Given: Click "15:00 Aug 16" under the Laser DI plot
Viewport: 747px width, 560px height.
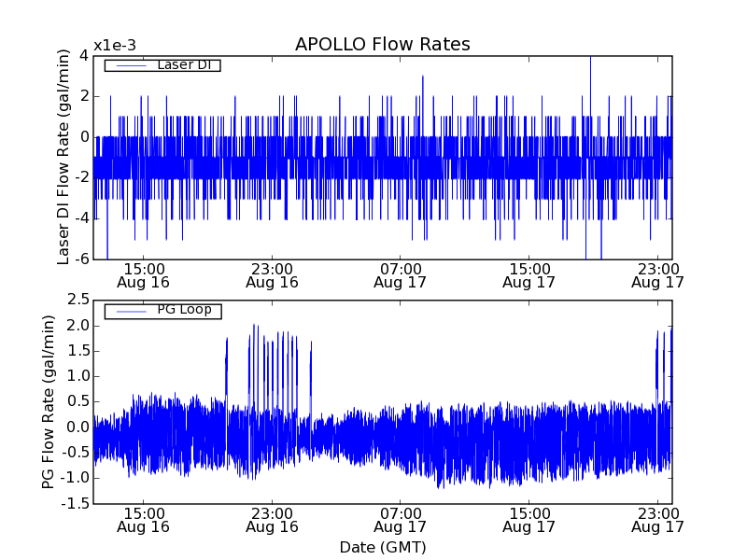Looking at the screenshot, I should (x=144, y=275).
